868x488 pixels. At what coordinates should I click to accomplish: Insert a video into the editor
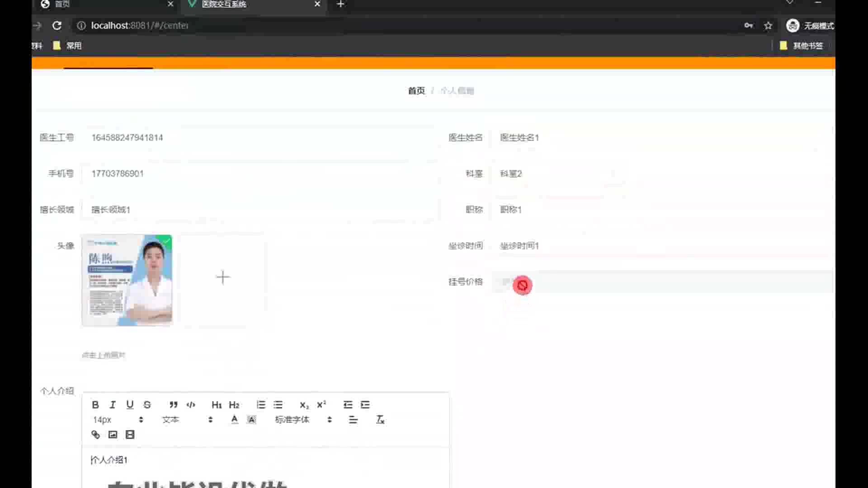click(130, 435)
